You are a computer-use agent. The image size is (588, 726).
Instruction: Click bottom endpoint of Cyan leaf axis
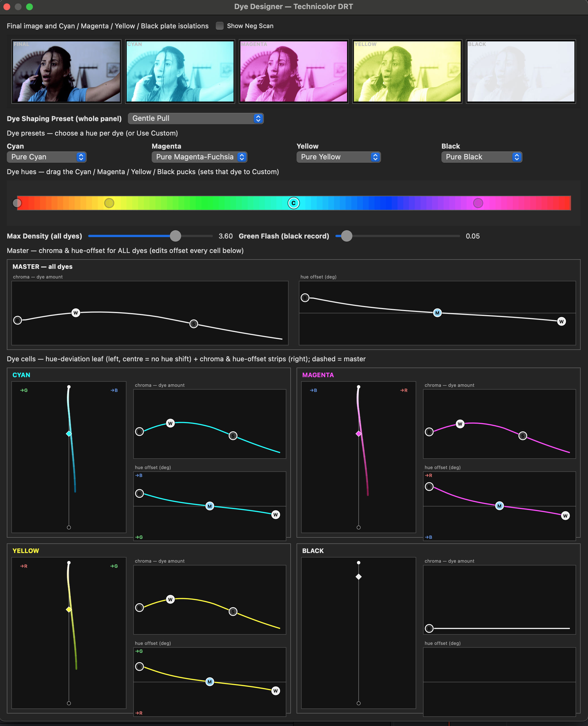pos(69,527)
